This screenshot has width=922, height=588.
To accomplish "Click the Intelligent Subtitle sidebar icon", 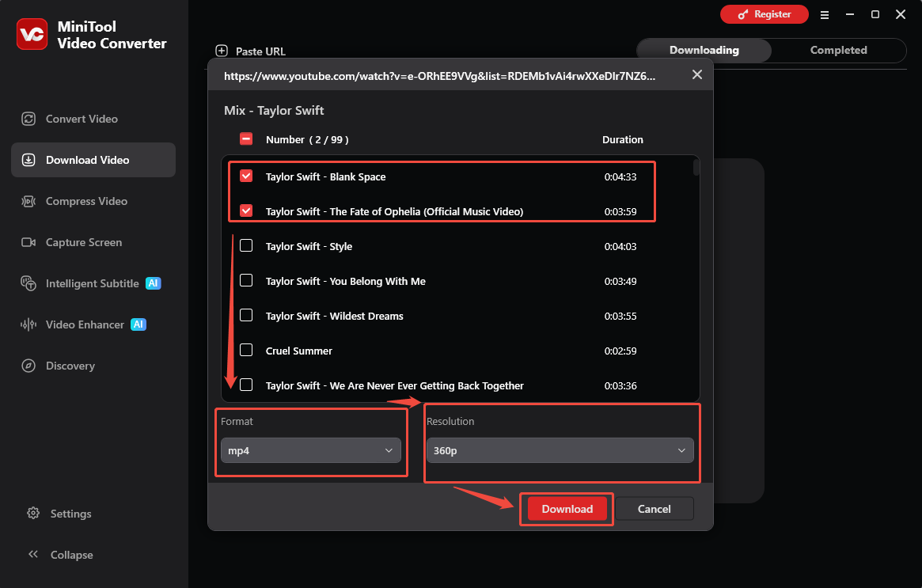I will [28, 283].
